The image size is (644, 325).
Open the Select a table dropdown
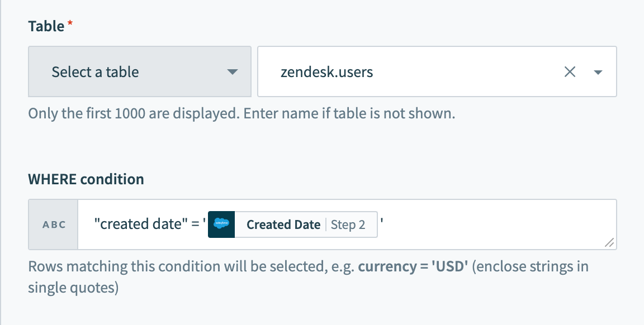[x=140, y=71]
